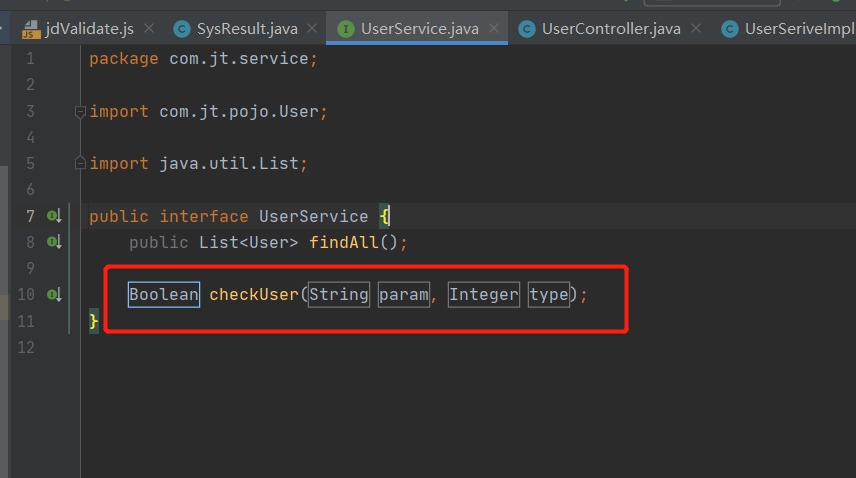Click the class icon on SysResult.java tab
This screenshot has width=856, height=478.
coord(182,29)
